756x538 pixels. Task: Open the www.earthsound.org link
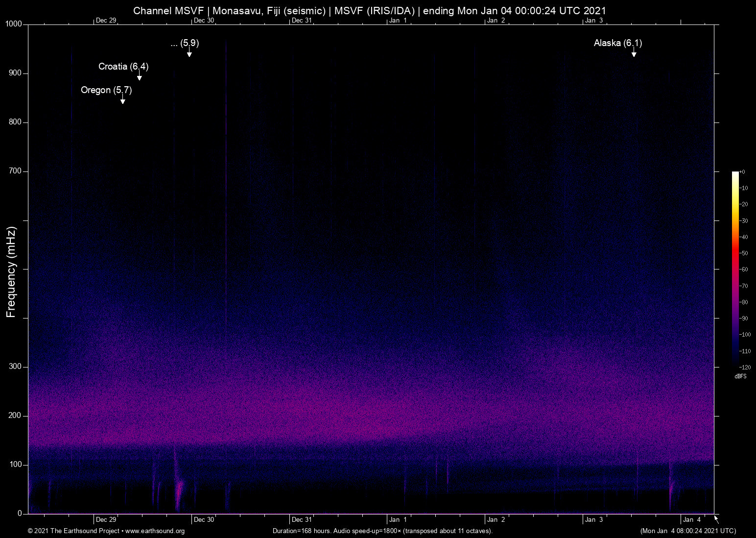[155, 531]
